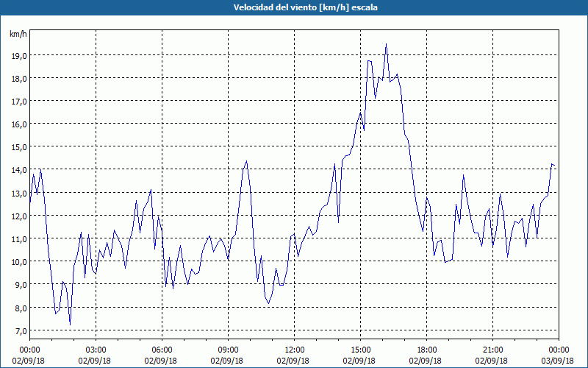
Task: Click the 'km/h' axis unit label
Action: 18,34
